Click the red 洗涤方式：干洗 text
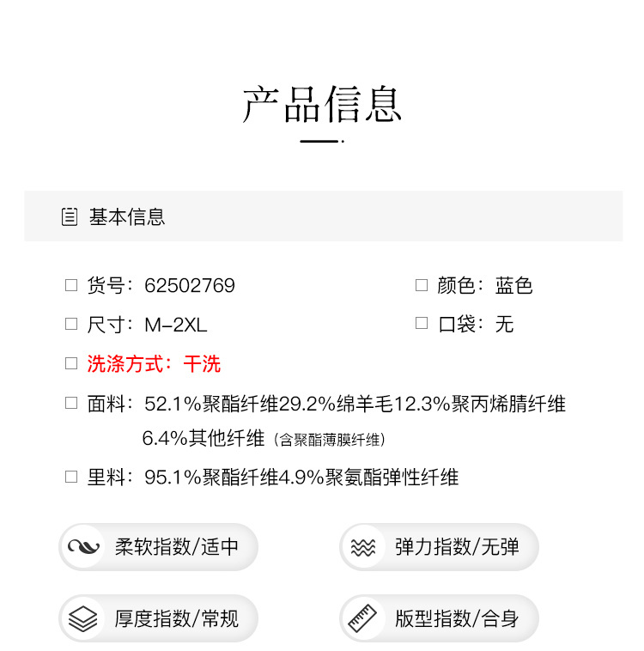This screenshot has height=651, width=644. click(x=154, y=364)
